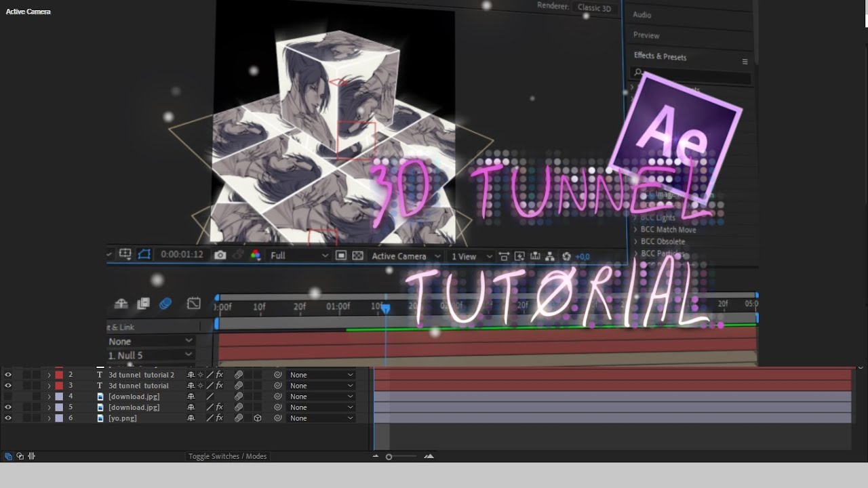Click parent pick whip for 3d tunnel tutorial 2

click(278, 375)
